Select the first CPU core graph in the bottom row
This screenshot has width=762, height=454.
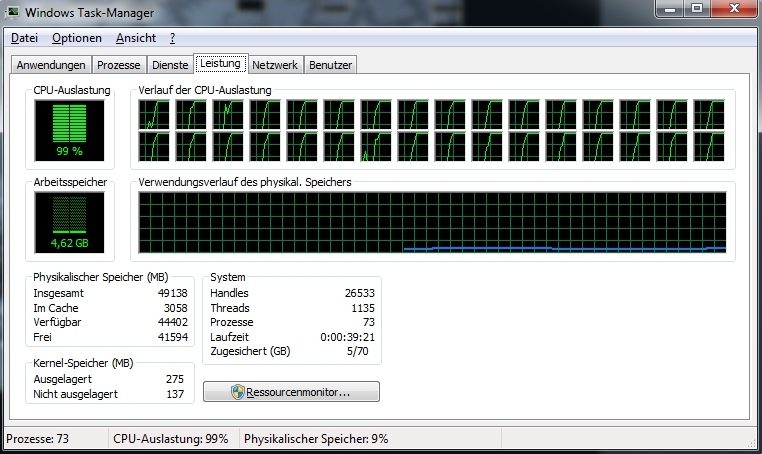pos(154,146)
